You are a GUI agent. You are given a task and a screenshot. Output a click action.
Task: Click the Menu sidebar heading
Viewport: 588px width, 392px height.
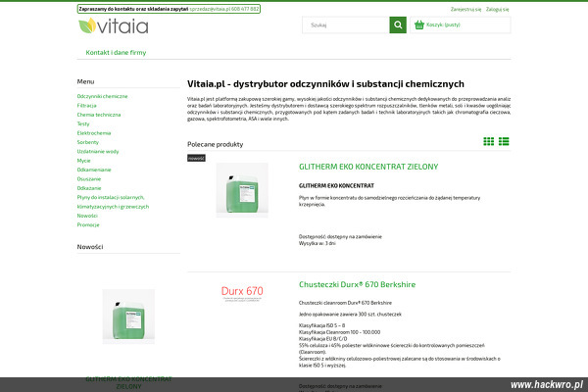(85, 81)
